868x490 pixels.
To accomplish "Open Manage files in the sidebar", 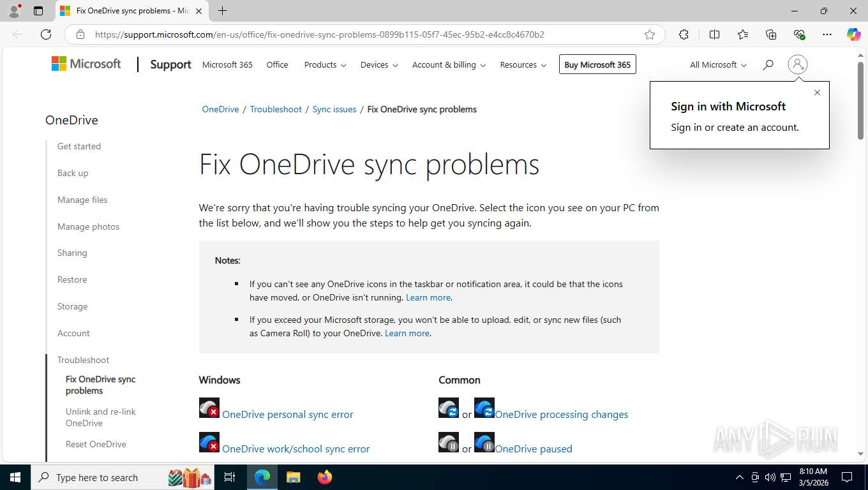I will tap(82, 200).
